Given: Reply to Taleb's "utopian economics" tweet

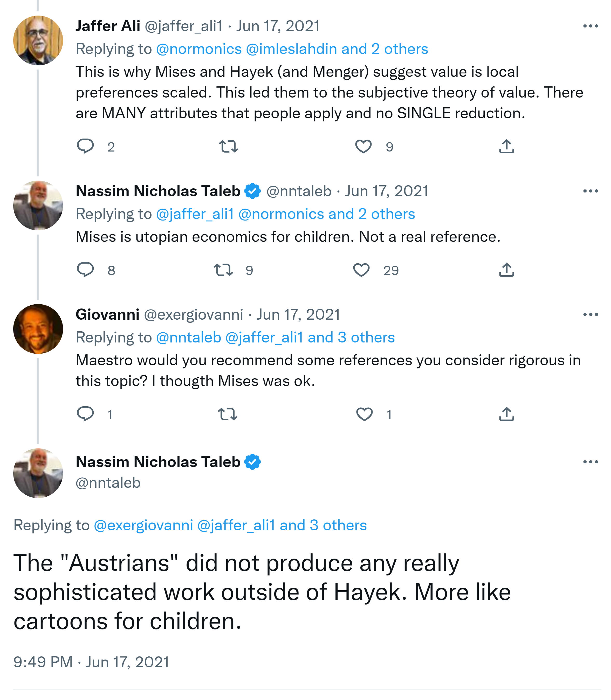Looking at the screenshot, I should (85, 270).
